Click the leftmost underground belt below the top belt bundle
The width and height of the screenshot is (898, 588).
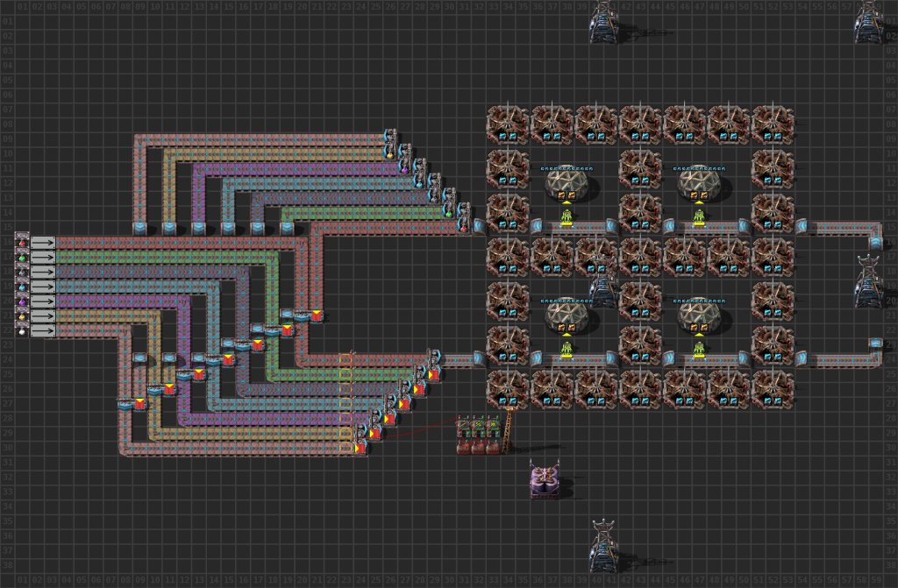pyautogui.click(x=140, y=228)
